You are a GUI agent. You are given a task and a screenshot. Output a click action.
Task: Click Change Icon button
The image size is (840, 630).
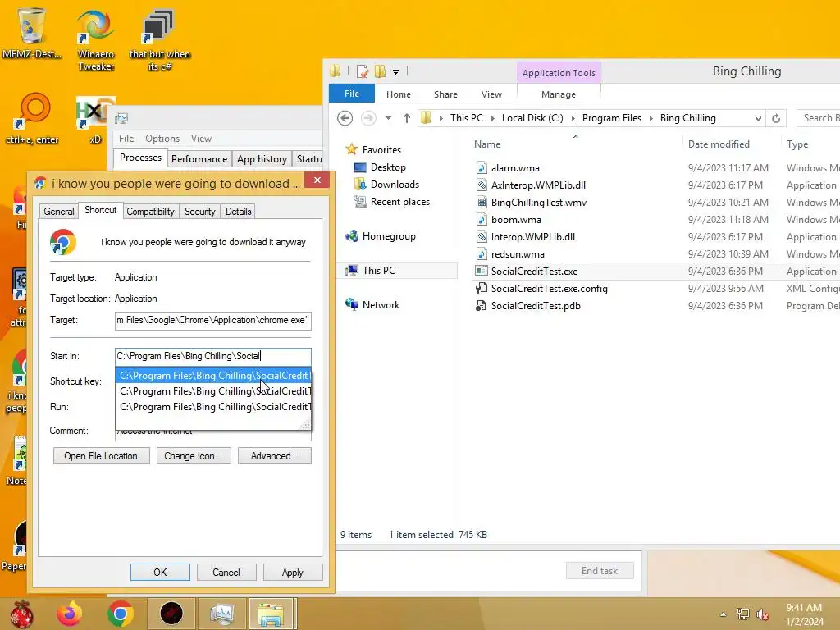click(x=194, y=456)
